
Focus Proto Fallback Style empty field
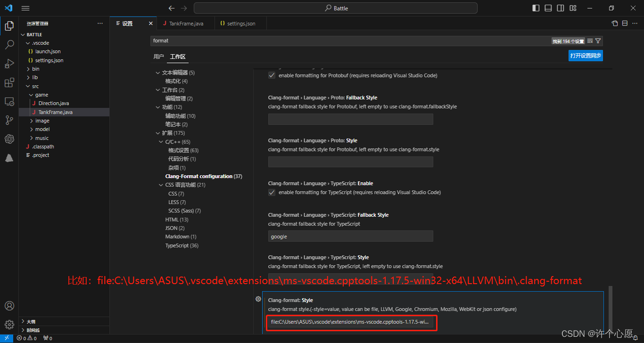tap(351, 119)
